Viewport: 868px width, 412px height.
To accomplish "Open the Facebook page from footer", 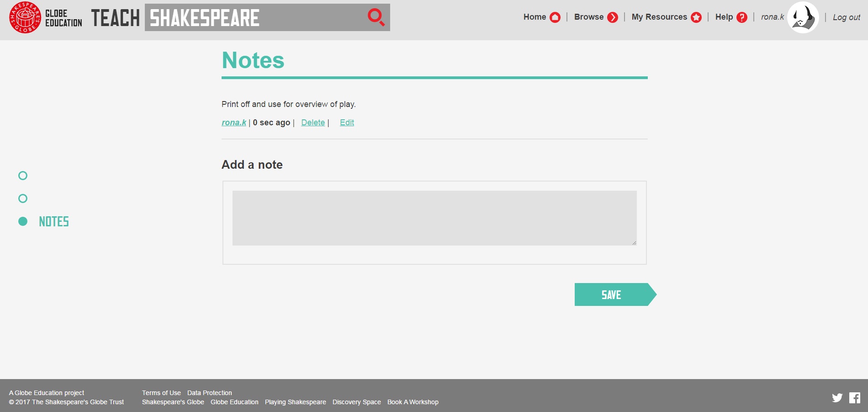I will click(x=855, y=398).
